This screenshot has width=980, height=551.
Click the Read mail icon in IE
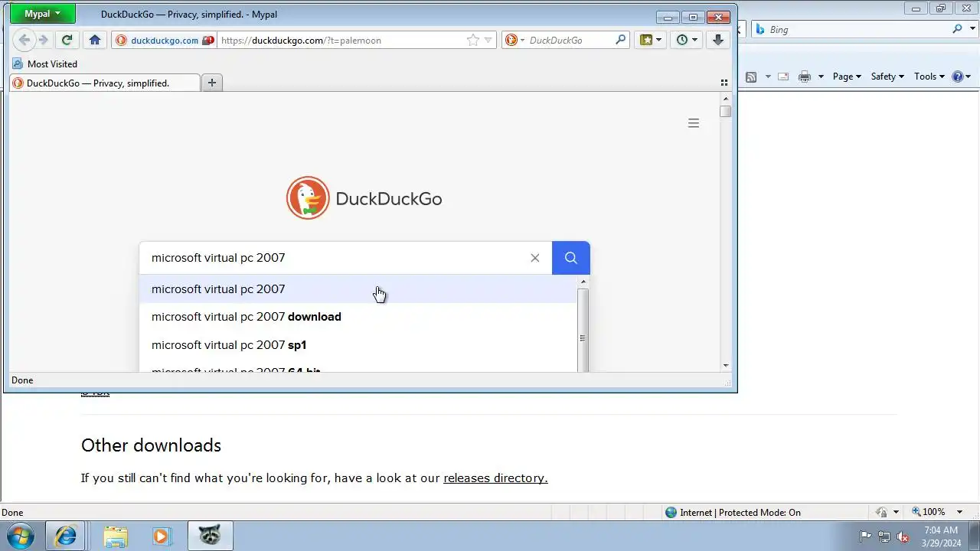point(783,77)
